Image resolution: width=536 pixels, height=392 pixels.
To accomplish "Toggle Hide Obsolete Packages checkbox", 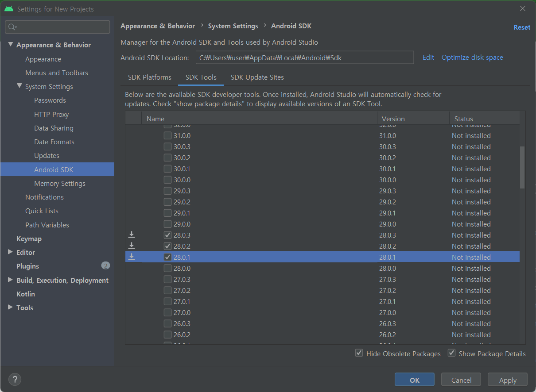I will click(x=359, y=353).
